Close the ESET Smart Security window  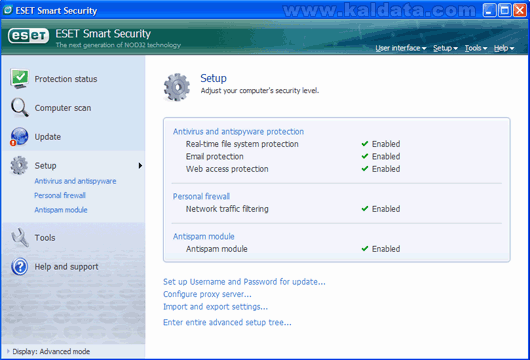tap(520, 10)
